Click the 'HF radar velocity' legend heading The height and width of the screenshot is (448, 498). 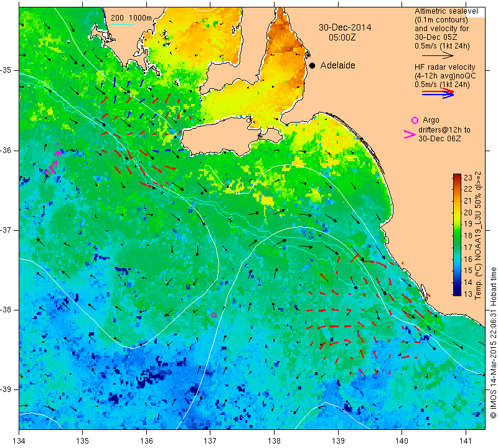[x=444, y=67]
